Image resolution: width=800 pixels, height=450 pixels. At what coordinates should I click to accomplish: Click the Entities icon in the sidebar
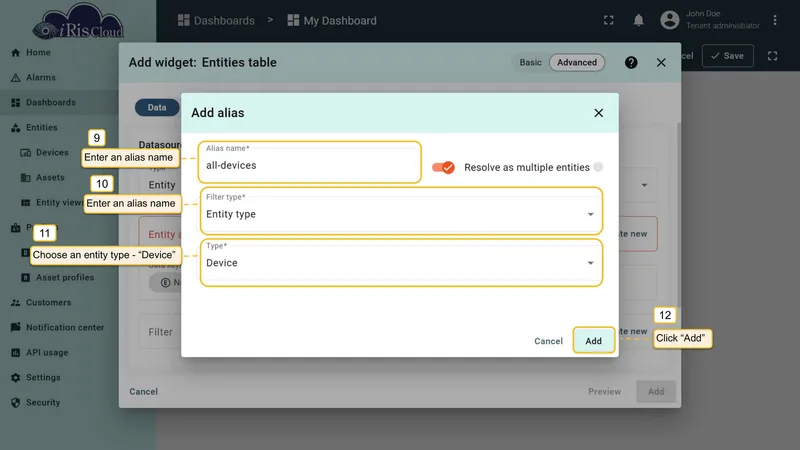(x=16, y=128)
